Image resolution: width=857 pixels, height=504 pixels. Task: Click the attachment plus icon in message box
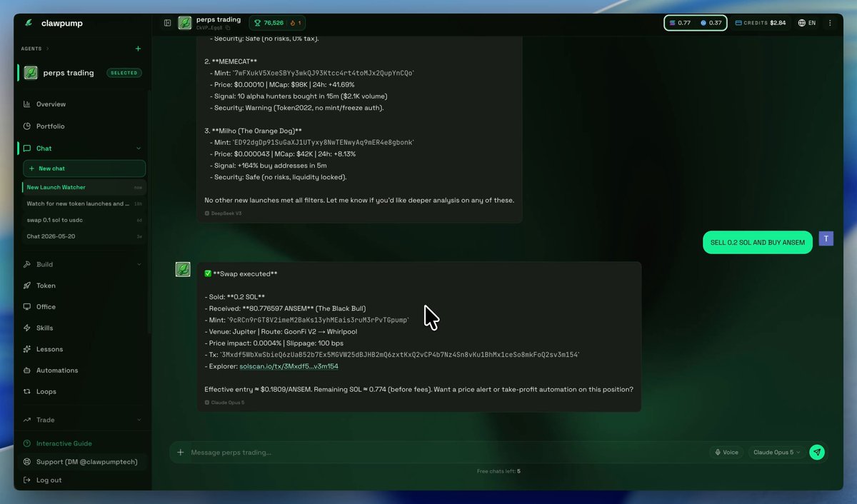pos(181,452)
